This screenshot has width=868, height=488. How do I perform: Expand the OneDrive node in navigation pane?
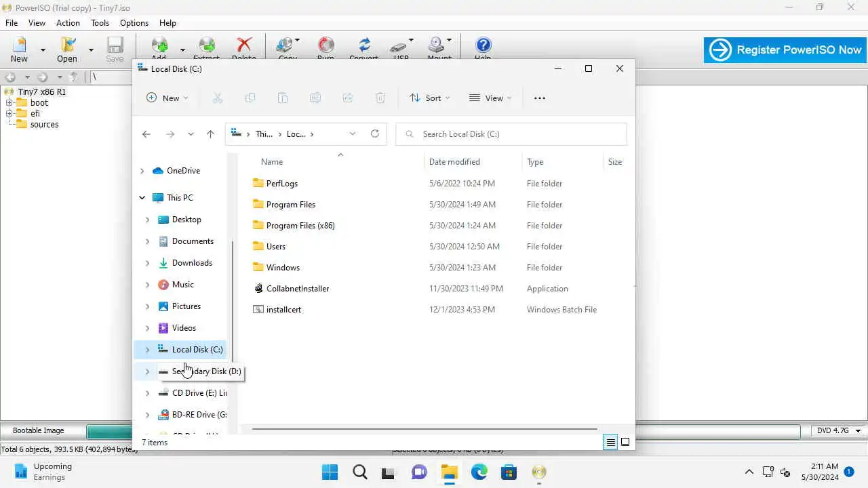tap(142, 171)
